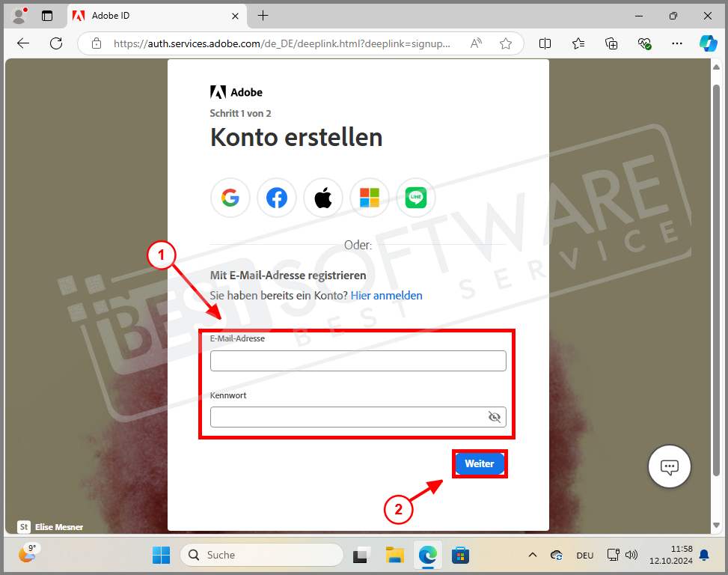
Task: Sign up with the Microsoft icon
Action: [370, 198]
